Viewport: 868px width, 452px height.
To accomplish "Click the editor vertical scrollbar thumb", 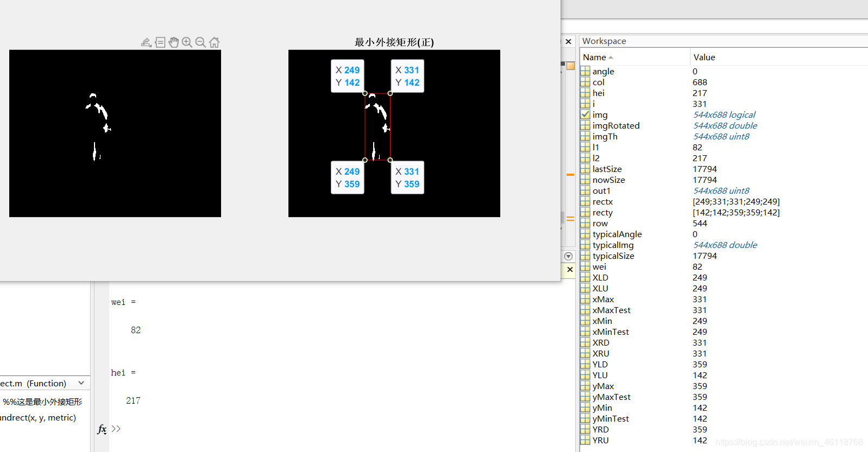I will click(x=563, y=217).
